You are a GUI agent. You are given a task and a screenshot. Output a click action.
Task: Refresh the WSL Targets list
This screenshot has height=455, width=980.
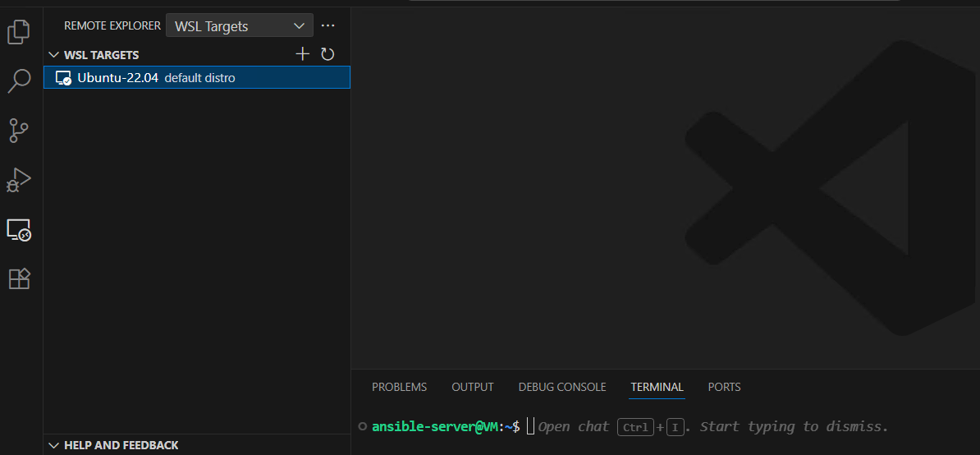[x=327, y=54]
